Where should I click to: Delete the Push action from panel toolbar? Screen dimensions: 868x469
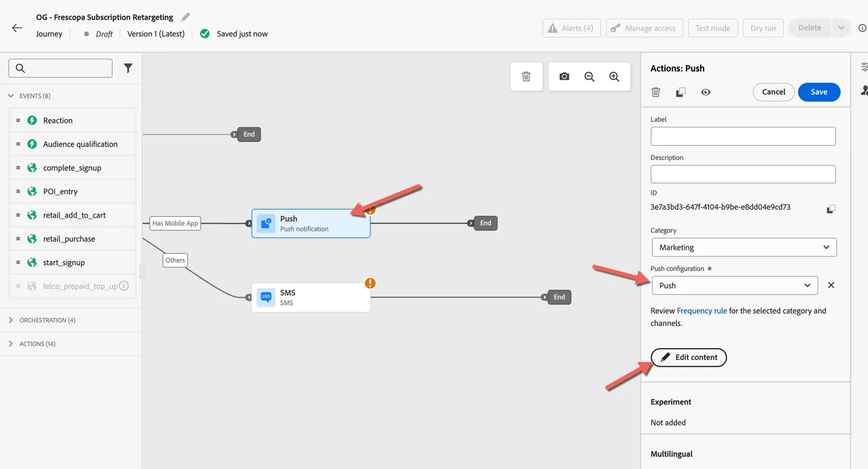click(656, 92)
